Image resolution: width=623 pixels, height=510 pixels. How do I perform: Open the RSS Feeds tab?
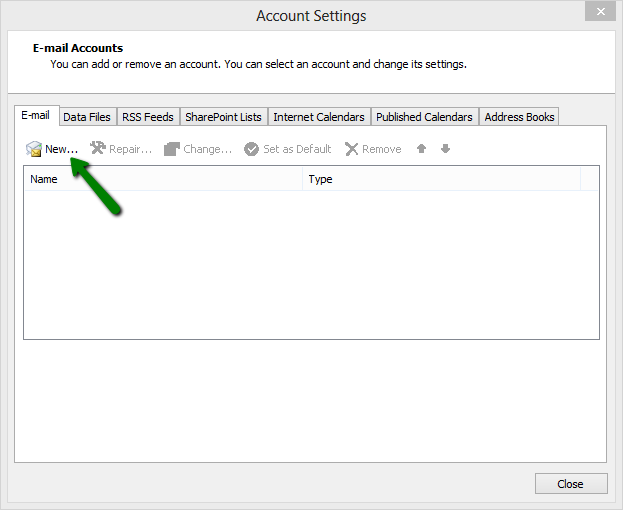pyautogui.click(x=148, y=117)
